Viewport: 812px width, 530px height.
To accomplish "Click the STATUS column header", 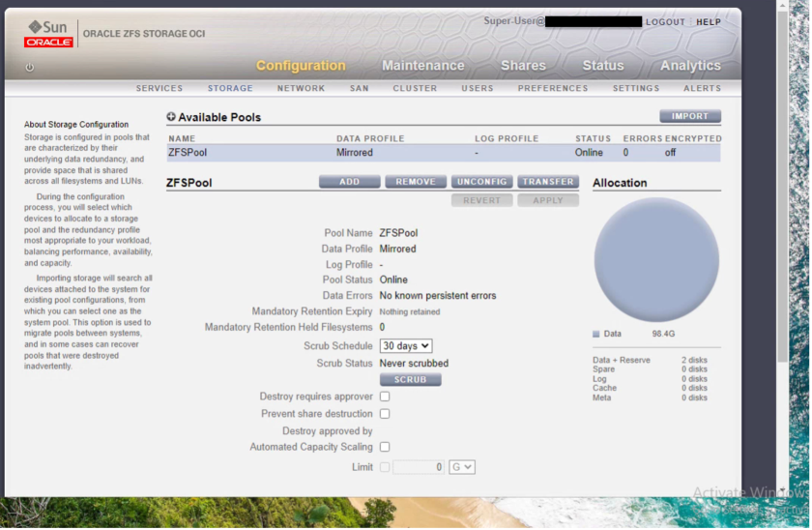I will click(x=593, y=139).
